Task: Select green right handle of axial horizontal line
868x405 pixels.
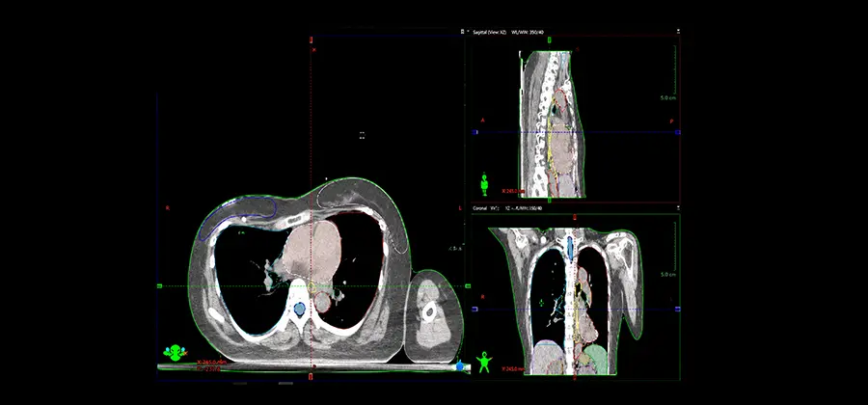Action: coord(468,286)
